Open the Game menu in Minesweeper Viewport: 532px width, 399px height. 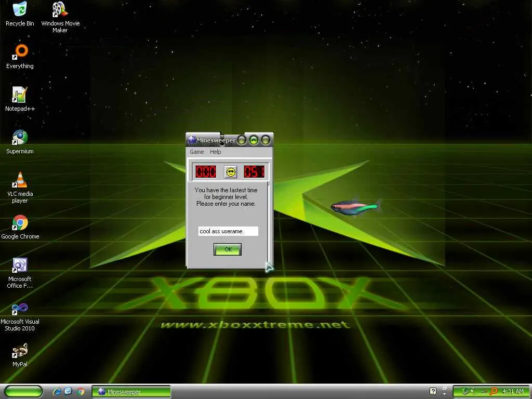click(197, 152)
